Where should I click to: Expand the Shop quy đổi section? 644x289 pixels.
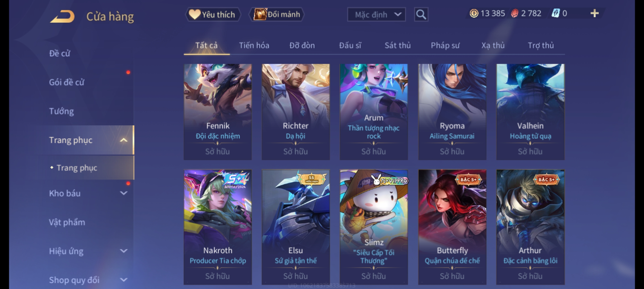click(x=124, y=280)
